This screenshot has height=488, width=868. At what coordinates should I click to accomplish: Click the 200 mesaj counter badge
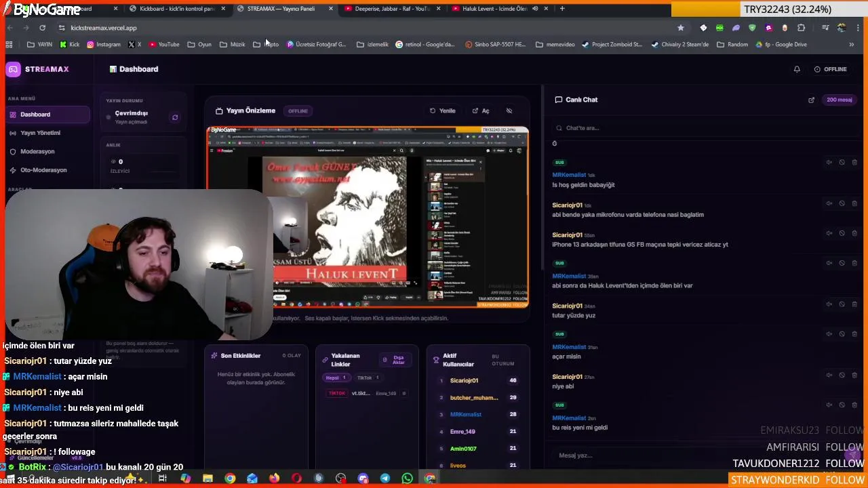(839, 100)
